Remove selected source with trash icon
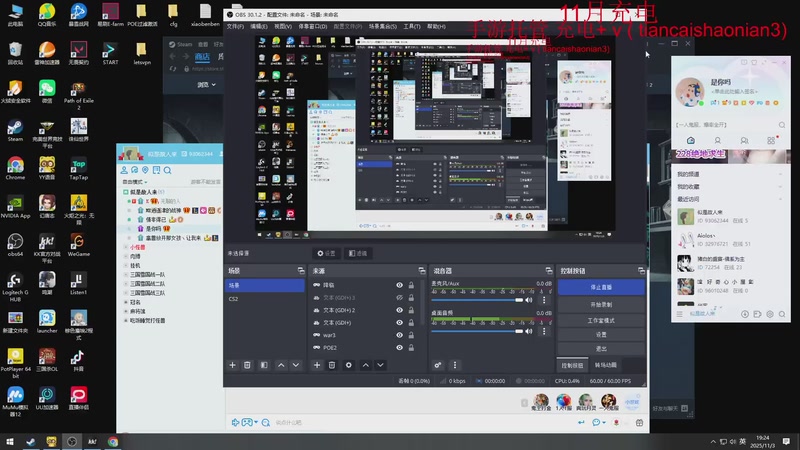 coord(332,365)
